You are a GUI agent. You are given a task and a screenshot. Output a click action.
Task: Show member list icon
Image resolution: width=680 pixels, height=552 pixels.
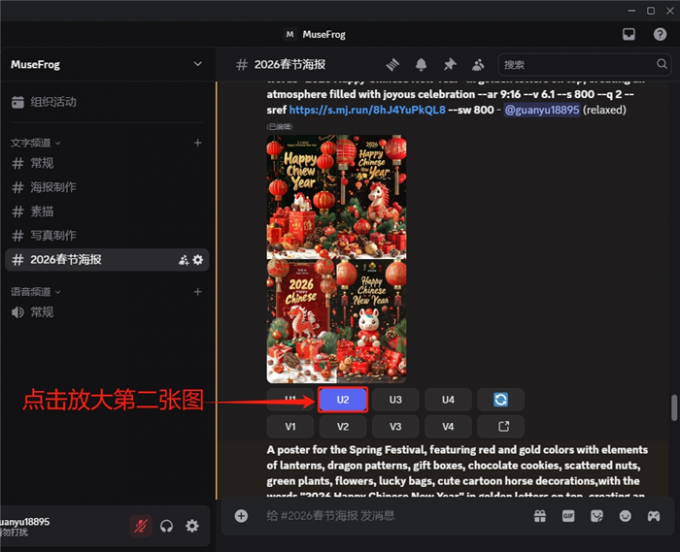click(x=478, y=65)
